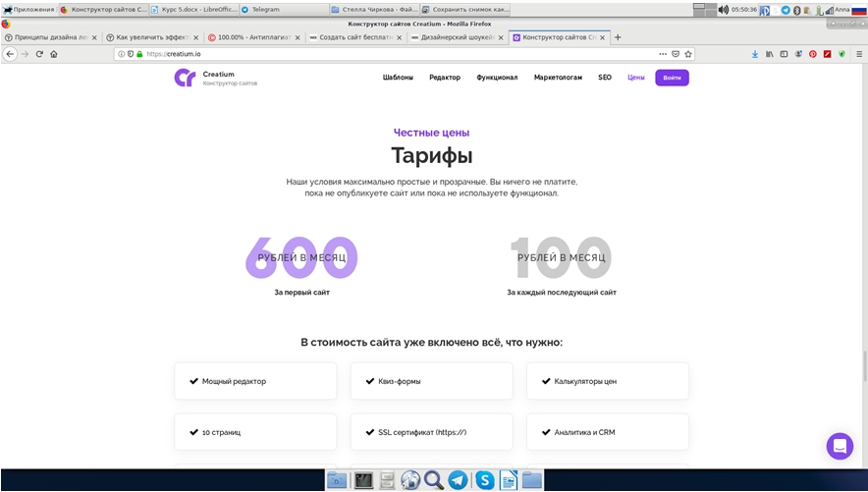The image size is (868, 492).
Task: Click the creatium.io address bar
Action: pyautogui.click(x=393, y=54)
